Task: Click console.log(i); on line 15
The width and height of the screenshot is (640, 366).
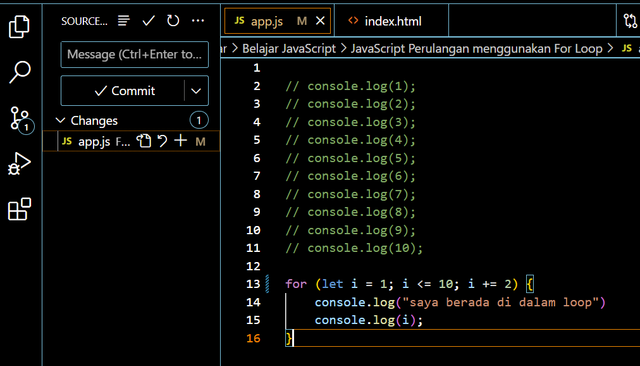Action: coord(369,320)
